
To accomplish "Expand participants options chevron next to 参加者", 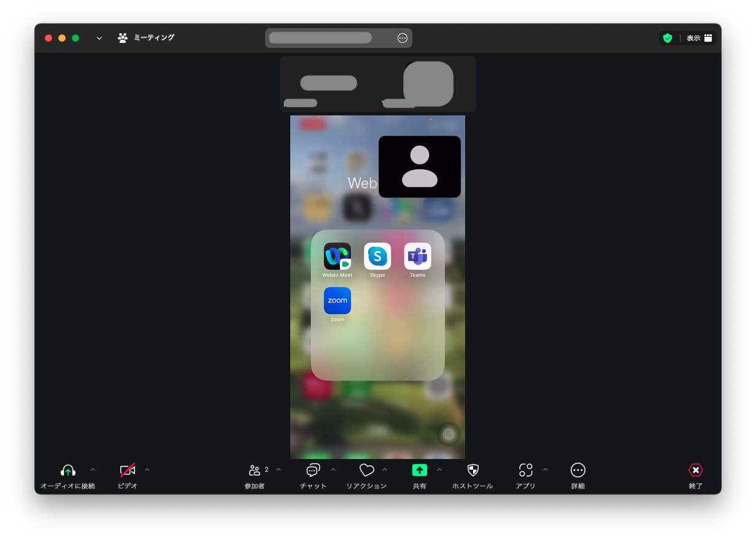I will coord(279,470).
